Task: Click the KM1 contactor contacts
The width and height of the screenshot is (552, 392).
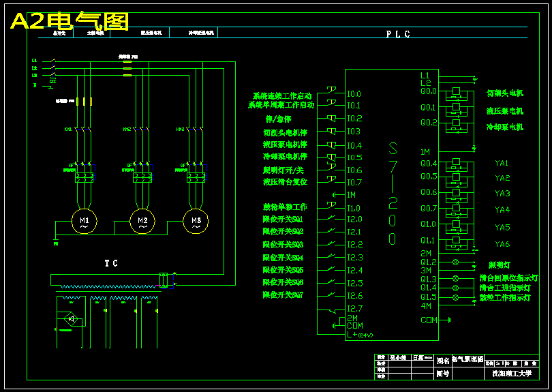Action: [83, 130]
